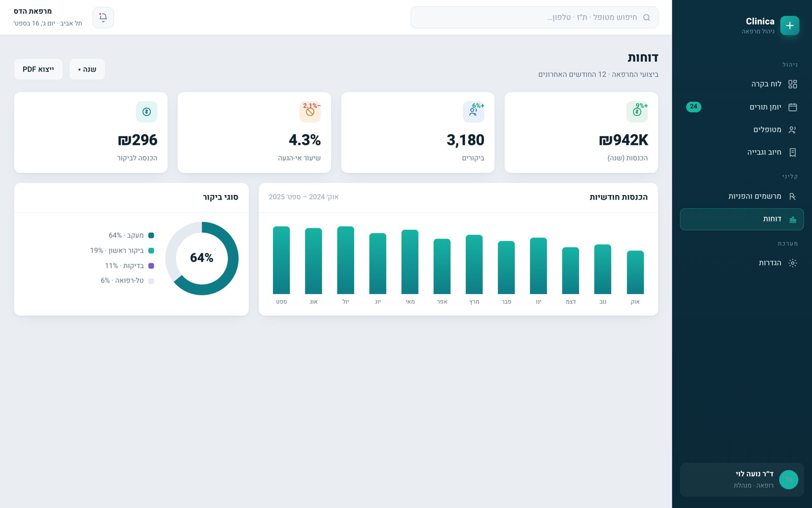This screenshot has height=508, width=812.
Task: Click the מרשמים והפניות Rx icon
Action: (792, 196)
